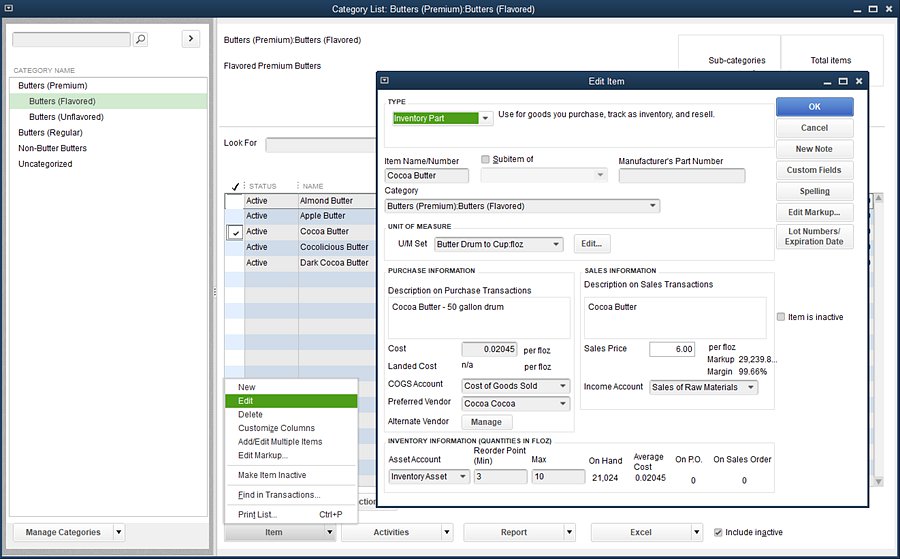Screen dimensions: 900x559
Task: Click the search magnifier icon in category panel
Action: click(x=140, y=39)
